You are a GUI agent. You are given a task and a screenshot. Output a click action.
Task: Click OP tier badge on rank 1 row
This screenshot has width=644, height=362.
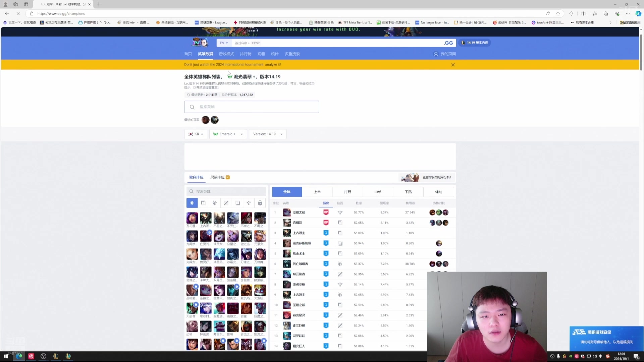(x=326, y=213)
